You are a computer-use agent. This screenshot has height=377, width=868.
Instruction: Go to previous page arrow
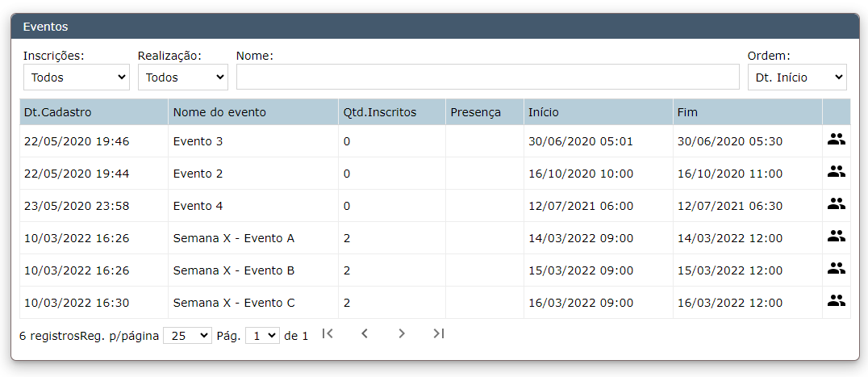pos(365,333)
